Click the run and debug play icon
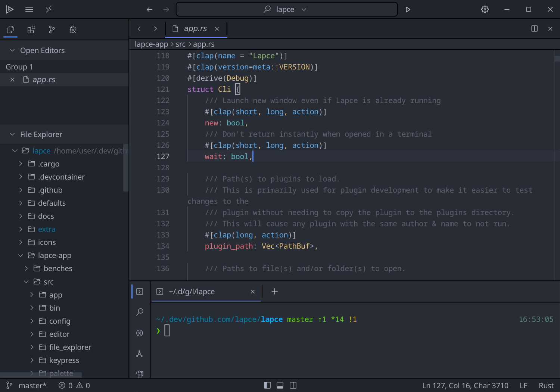This screenshot has width=560, height=392. click(x=408, y=9)
